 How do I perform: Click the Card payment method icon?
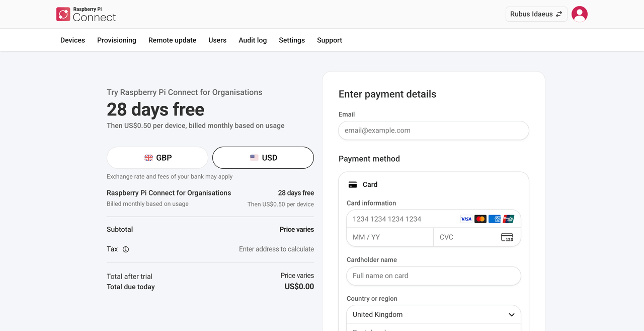coord(353,185)
